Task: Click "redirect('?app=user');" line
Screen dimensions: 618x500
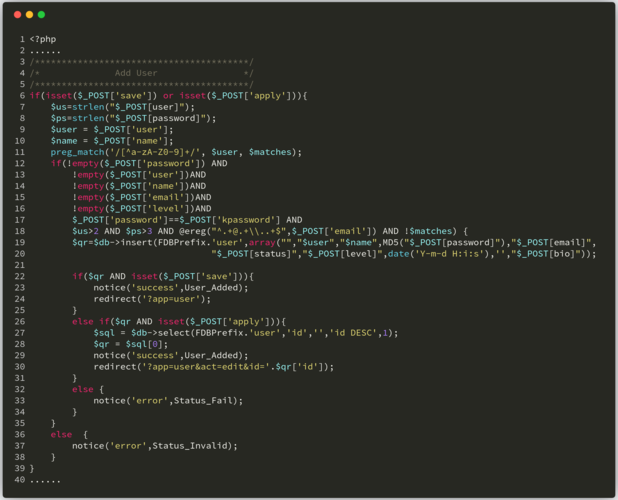Action: click(153, 299)
